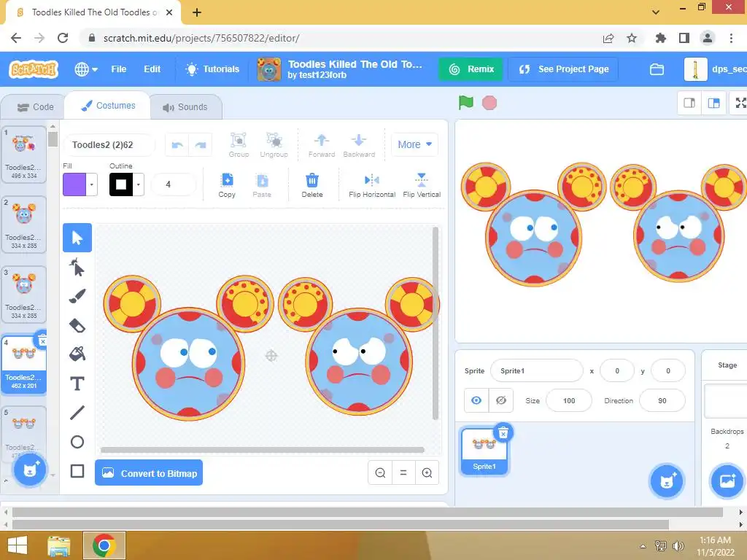Click the Redo arrow
The image size is (747, 560).
coord(201,145)
